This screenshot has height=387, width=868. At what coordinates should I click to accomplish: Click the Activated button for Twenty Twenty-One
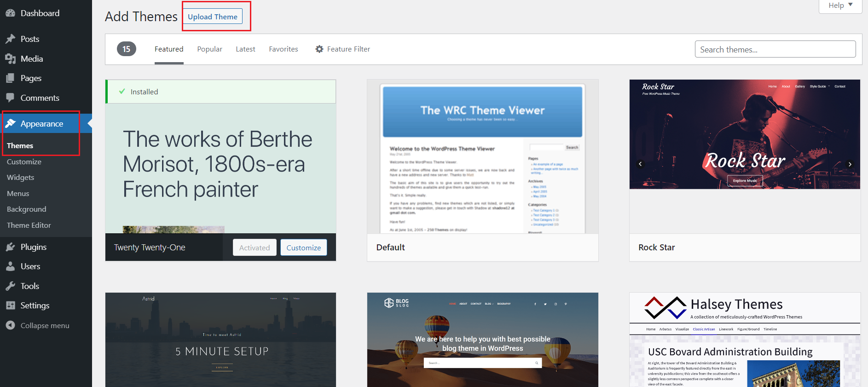point(255,248)
